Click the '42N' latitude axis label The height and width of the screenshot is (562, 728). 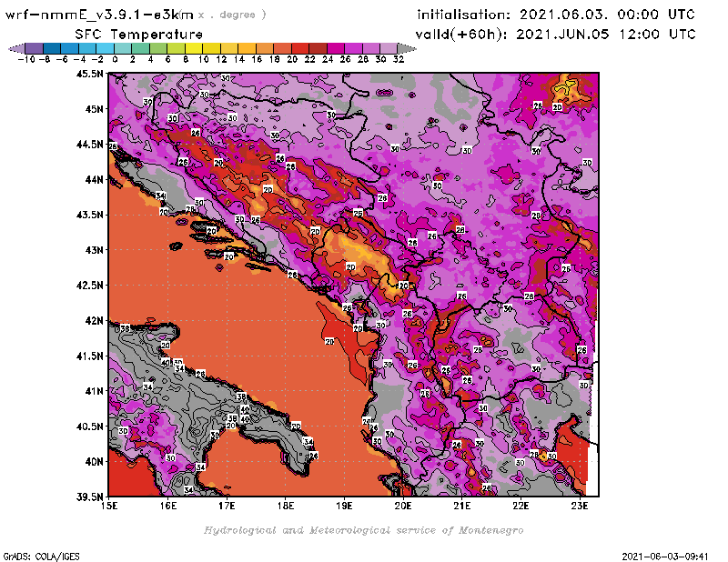coord(94,321)
